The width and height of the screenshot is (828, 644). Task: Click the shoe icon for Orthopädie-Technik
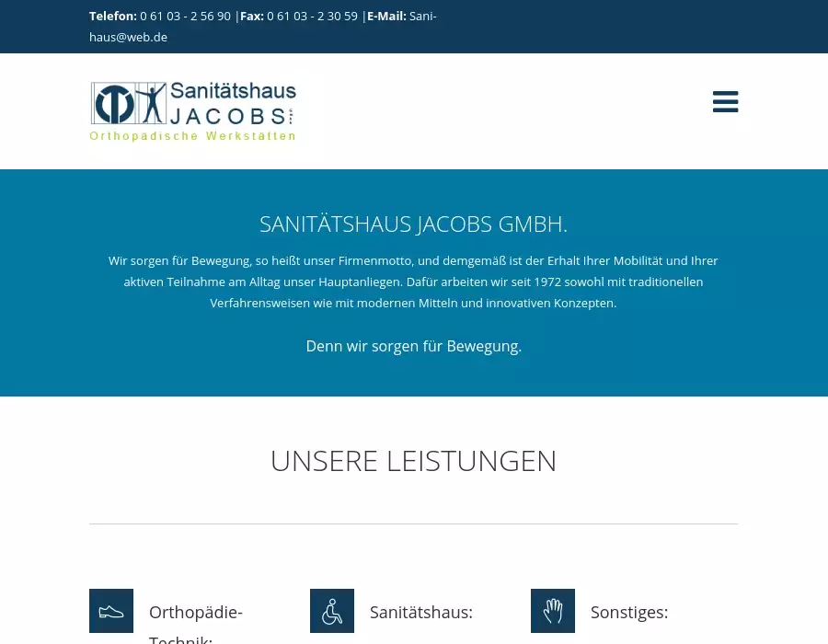(111, 611)
